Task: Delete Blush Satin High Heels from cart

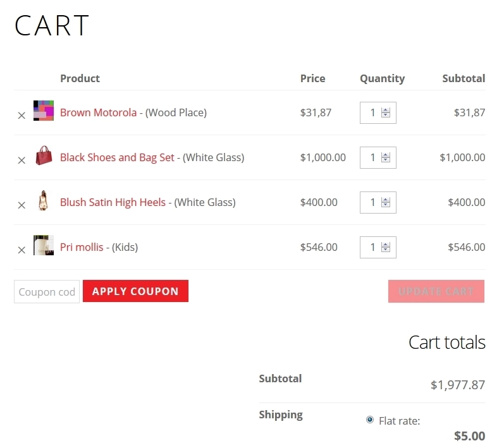Action: 22,205
